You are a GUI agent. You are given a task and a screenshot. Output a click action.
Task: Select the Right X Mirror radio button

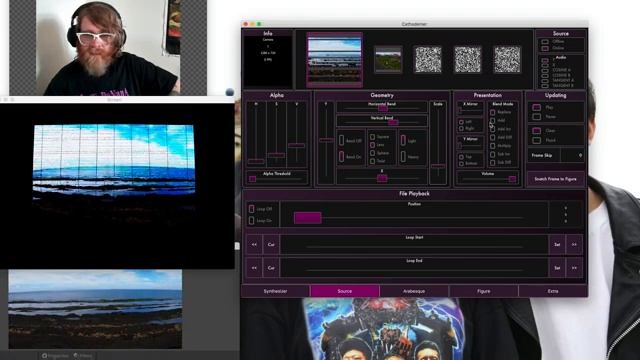click(461, 129)
